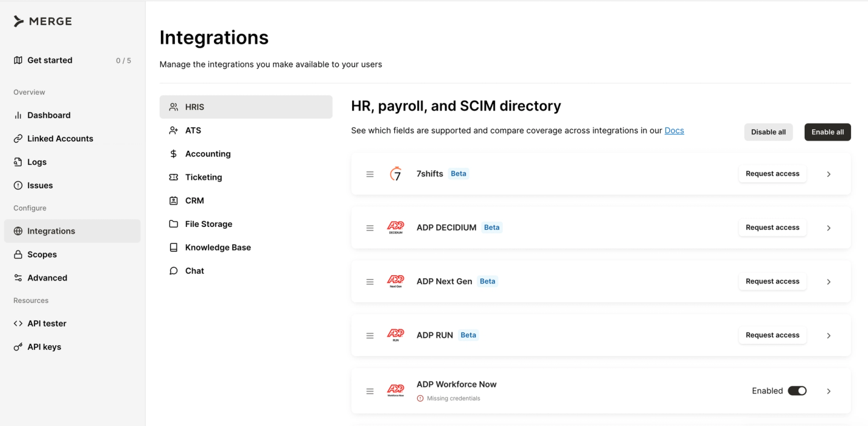Viewport: 868px width, 426px height.
Task: Click the ADP DECIDIUM logo
Action: [395, 227]
